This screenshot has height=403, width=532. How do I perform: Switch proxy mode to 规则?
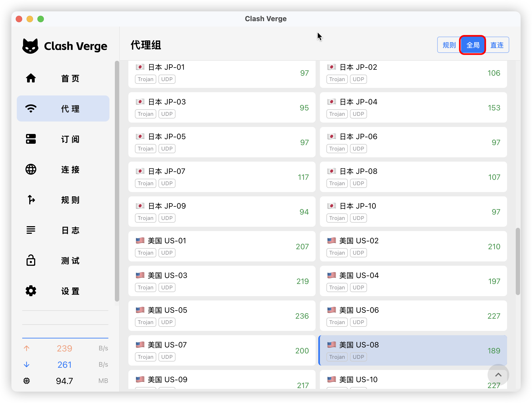click(x=449, y=45)
